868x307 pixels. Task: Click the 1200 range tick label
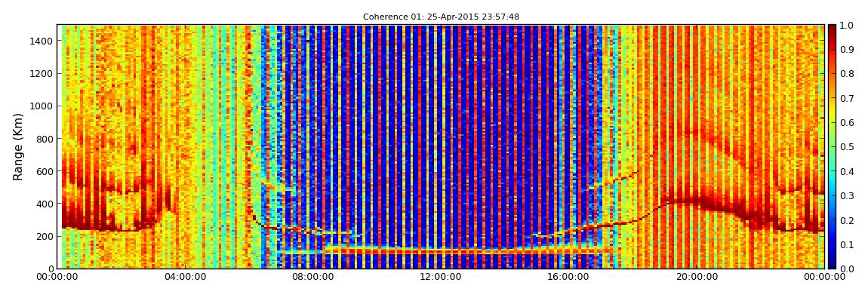(x=42, y=74)
